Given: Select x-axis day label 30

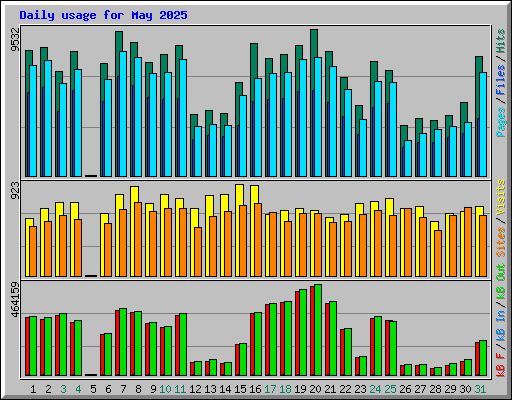Looking at the screenshot, I should pos(465,389).
